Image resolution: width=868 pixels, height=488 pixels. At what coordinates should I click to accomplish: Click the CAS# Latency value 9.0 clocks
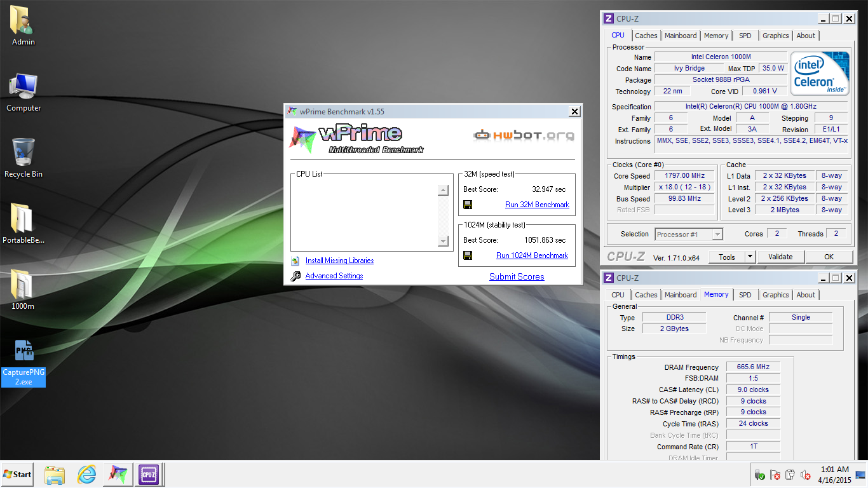point(752,390)
